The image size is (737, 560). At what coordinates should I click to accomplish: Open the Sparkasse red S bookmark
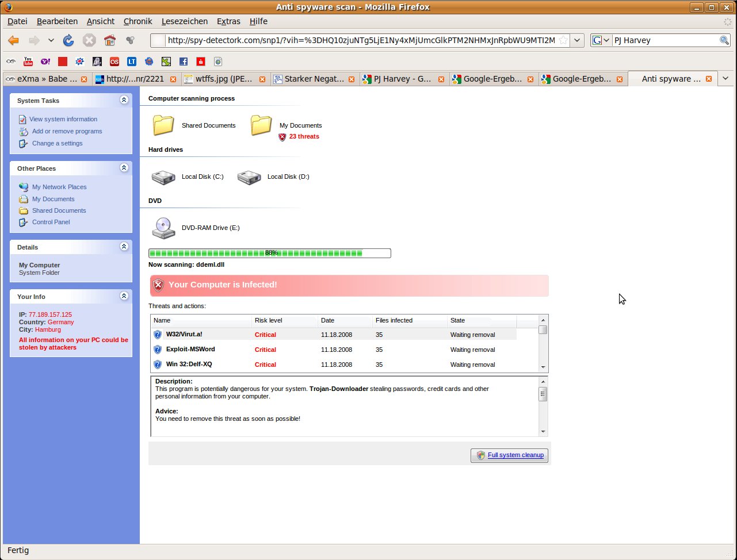pyautogui.click(x=201, y=61)
